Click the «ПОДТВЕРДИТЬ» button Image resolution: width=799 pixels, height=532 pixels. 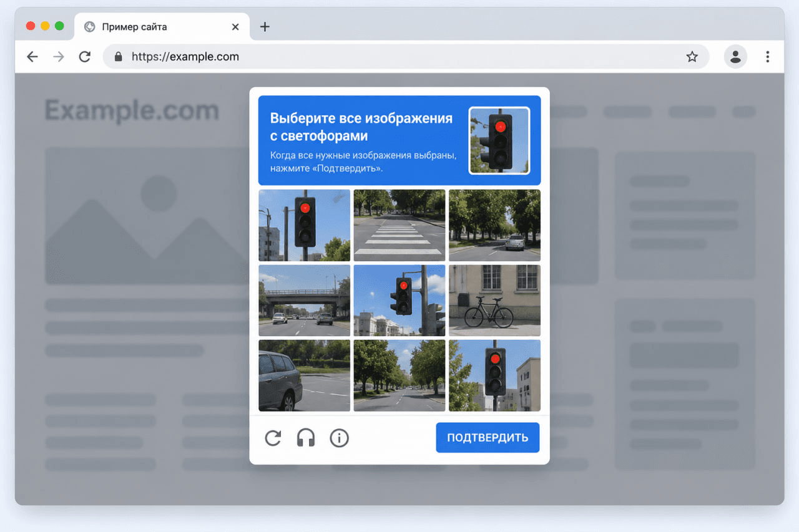click(488, 437)
